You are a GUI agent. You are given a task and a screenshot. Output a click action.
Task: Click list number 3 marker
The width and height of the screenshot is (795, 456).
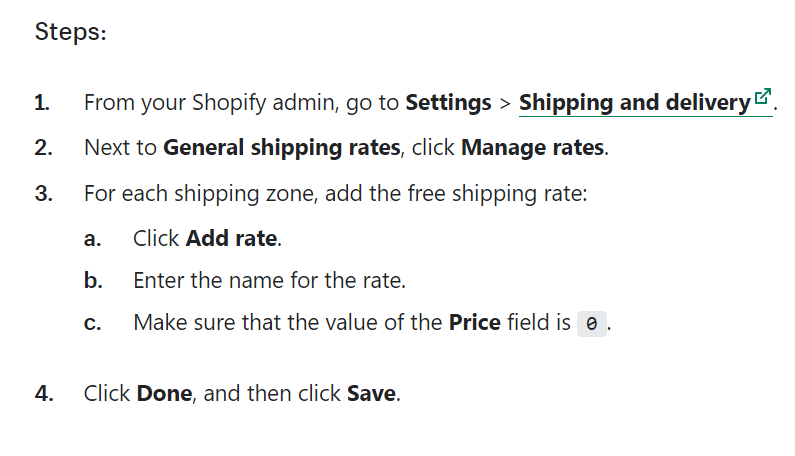(43, 194)
